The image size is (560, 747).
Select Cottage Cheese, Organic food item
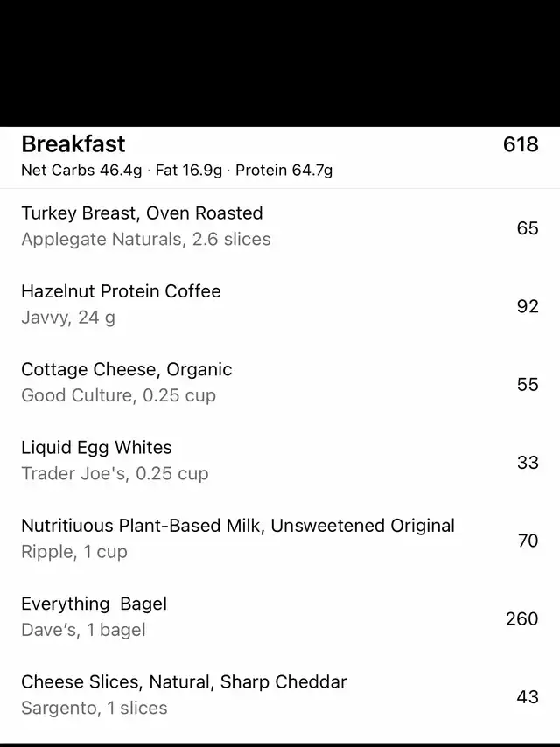point(126,369)
